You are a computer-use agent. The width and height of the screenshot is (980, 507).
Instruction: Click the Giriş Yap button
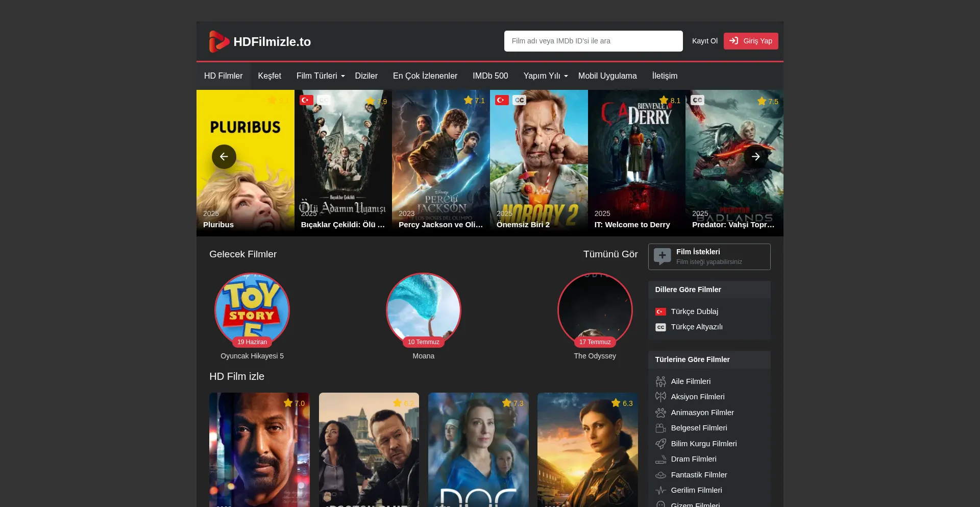751,41
